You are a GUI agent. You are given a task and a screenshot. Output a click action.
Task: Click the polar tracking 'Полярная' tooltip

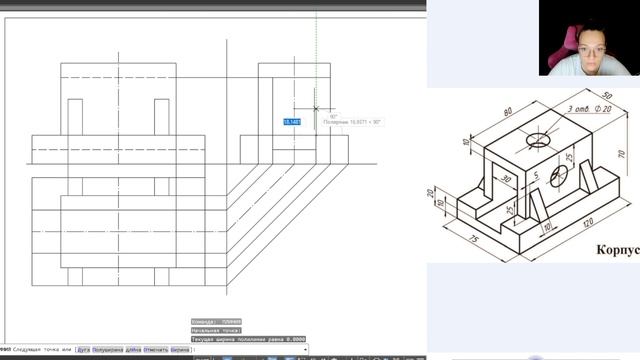(352, 122)
